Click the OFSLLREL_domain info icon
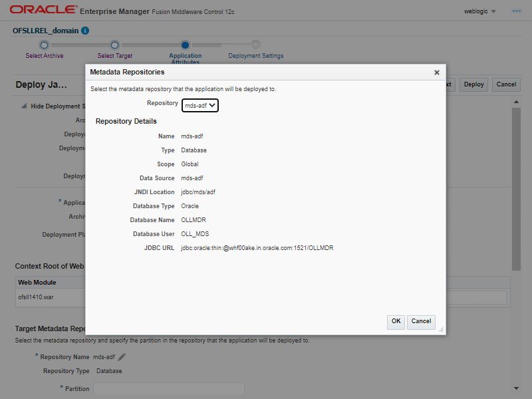 (85, 31)
